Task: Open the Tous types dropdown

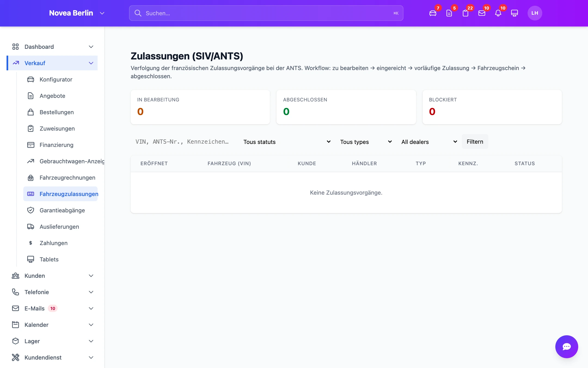Action: 366,142
